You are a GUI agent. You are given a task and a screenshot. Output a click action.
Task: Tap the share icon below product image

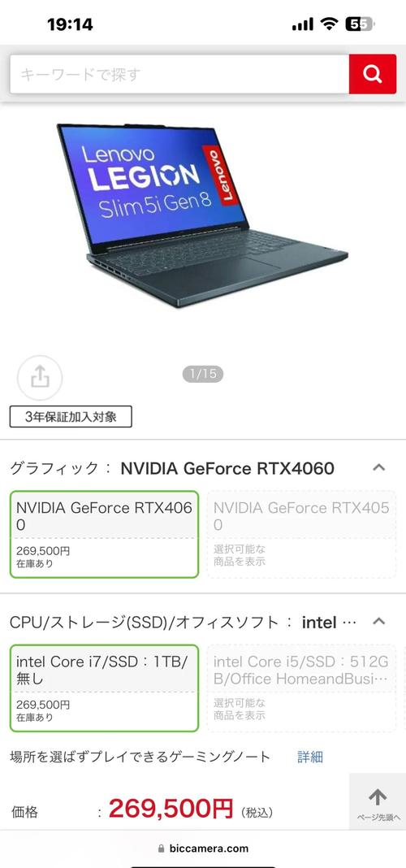[x=40, y=378]
